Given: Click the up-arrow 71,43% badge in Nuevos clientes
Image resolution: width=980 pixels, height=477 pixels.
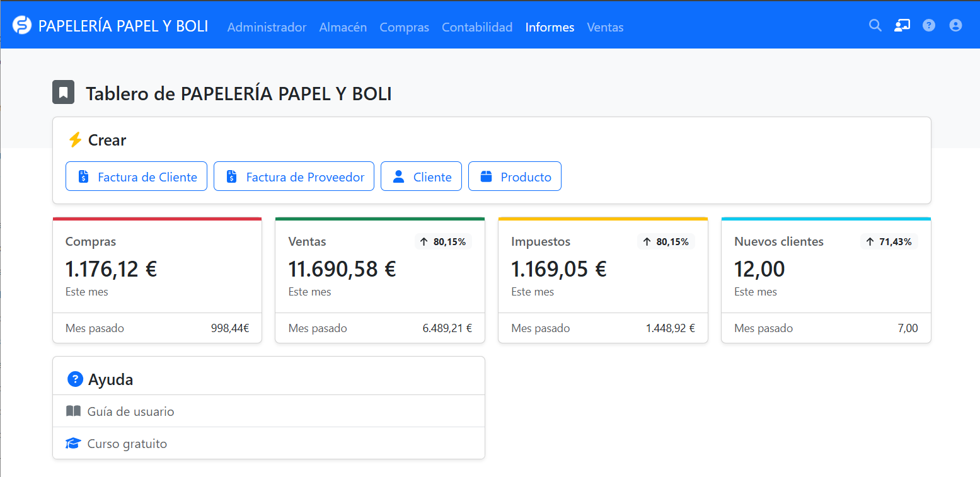Looking at the screenshot, I should 889,241.
